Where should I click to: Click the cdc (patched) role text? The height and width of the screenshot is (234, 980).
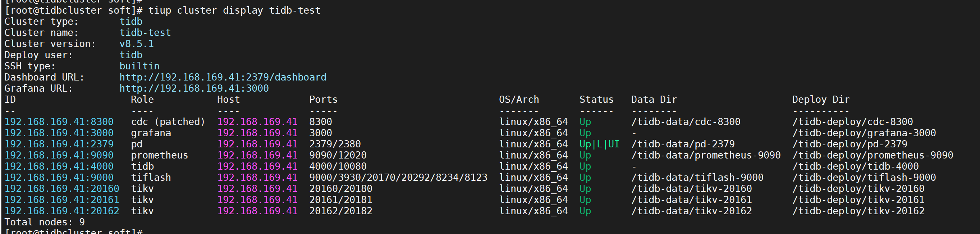(x=168, y=122)
